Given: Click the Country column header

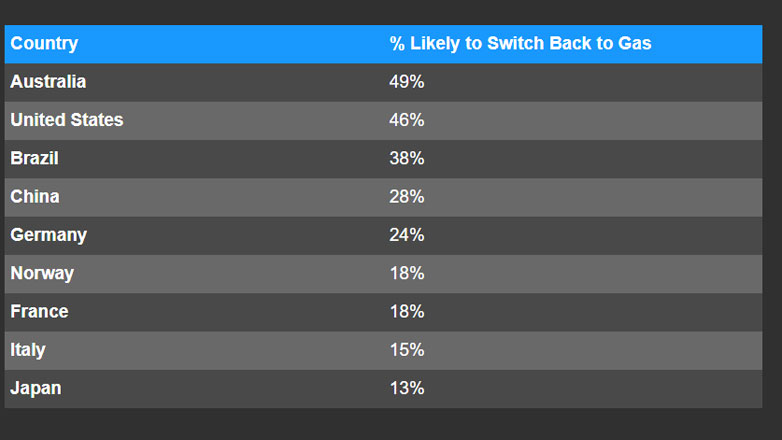Looking at the screenshot, I should pyautogui.click(x=44, y=44).
